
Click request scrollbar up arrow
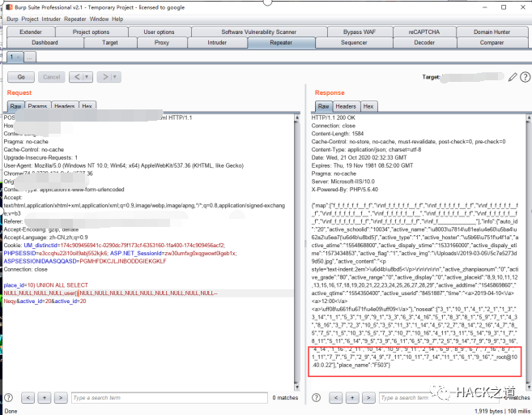click(x=297, y=118)
